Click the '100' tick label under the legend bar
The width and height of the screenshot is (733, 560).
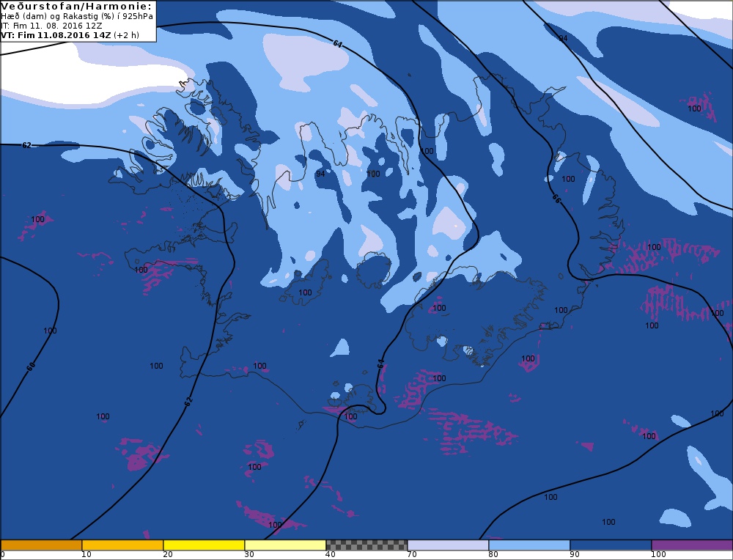click(658, 555)
